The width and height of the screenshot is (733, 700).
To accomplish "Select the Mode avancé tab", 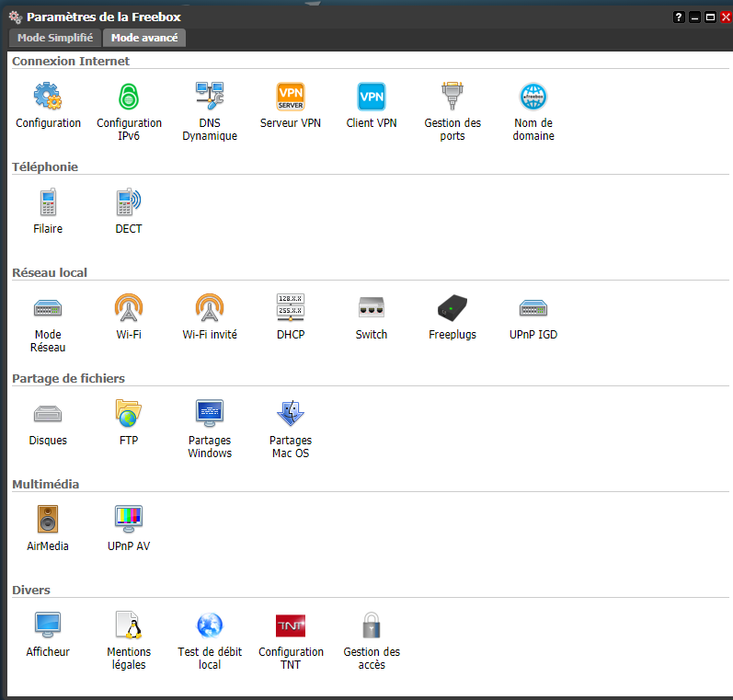I will (144, 38).
